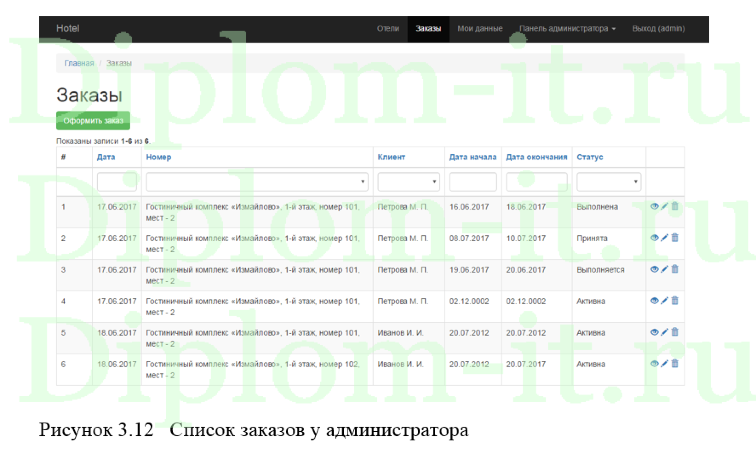This screenshot has height=460, width=756.
Task: Delete order 6 with the trash icon
Action: coord(675,363)
